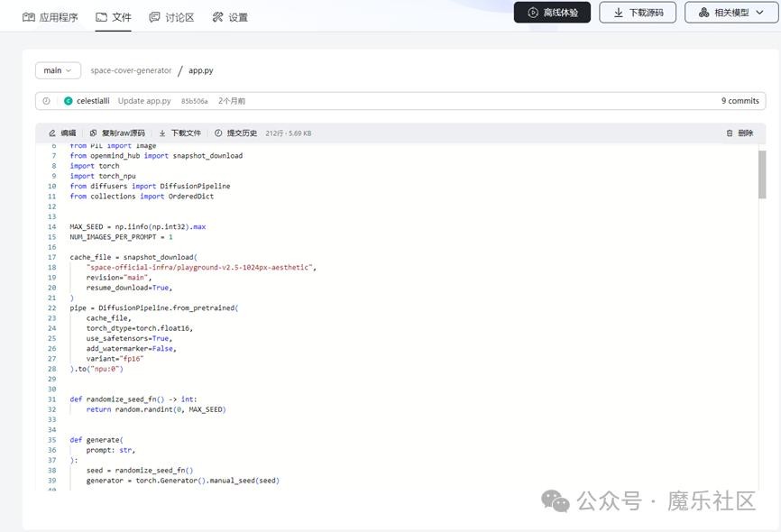Click the 复制raw源码 copy icon

click(x=93, y=133)
